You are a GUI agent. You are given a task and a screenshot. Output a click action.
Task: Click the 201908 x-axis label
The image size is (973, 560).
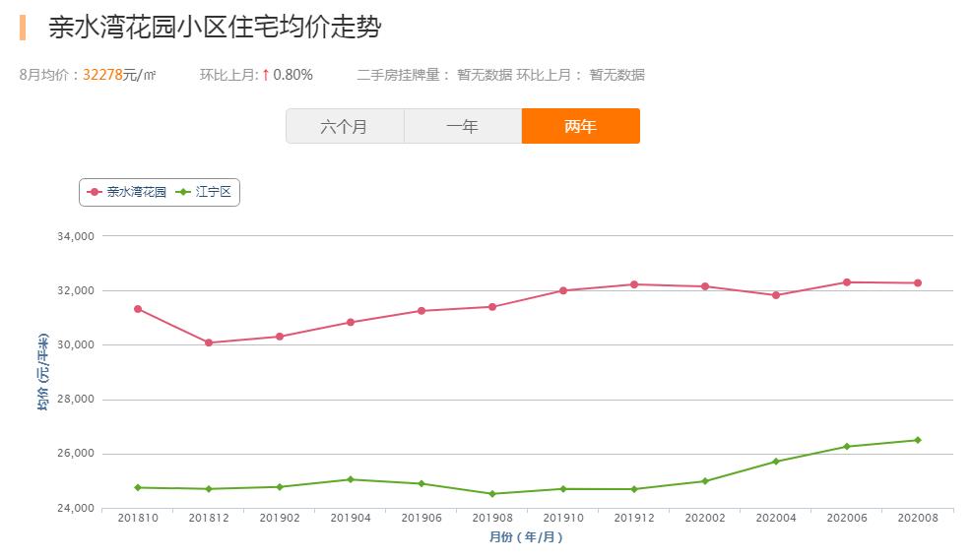(492, 519)
